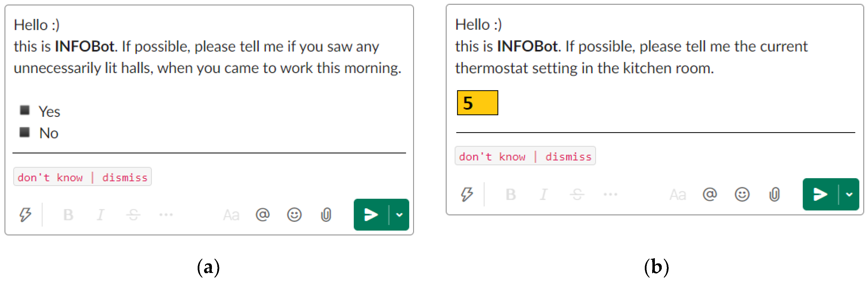The image size is (868, 284).
Task: Send the message in panel (a)
Action: point(371,214)
